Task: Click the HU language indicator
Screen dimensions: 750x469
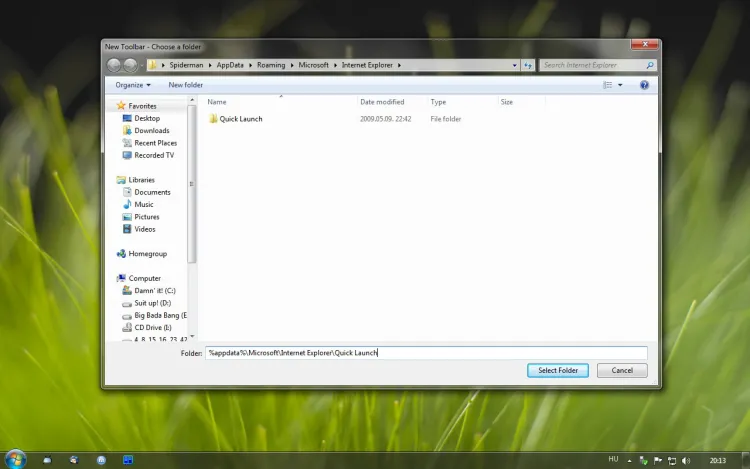Action: [613, 459]
